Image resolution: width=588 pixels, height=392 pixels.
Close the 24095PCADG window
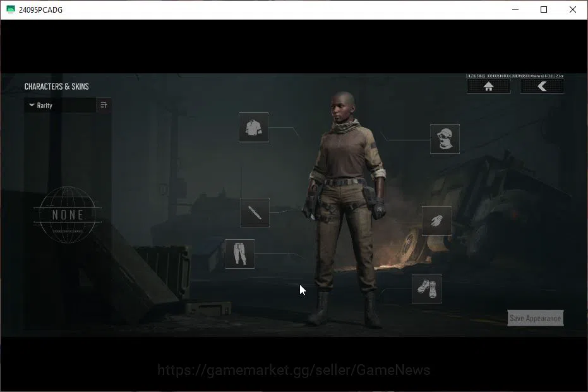[x=573, y=9]
